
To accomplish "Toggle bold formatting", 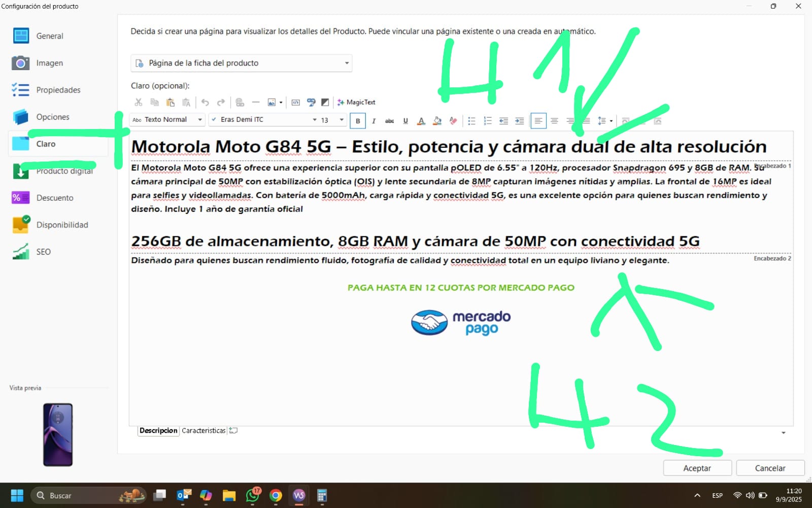I will coord(358,121).
